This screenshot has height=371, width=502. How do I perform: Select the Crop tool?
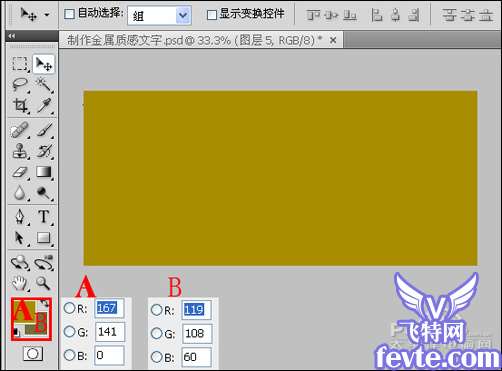point(20,106)
